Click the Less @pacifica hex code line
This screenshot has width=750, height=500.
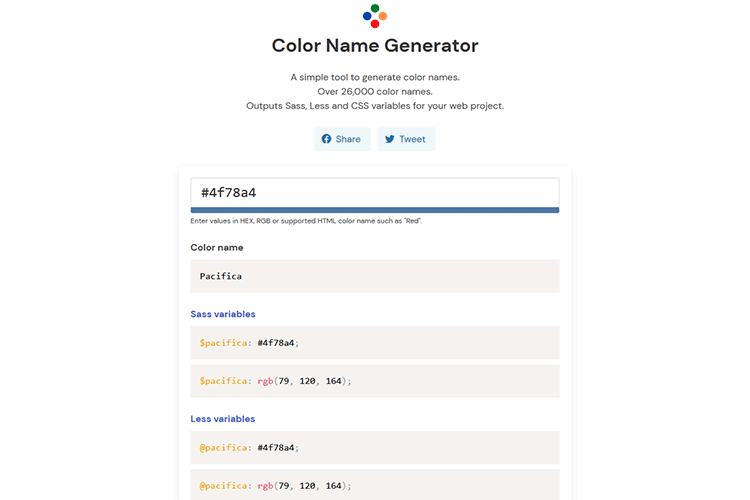pyautogui.click(x=374, y=448)
